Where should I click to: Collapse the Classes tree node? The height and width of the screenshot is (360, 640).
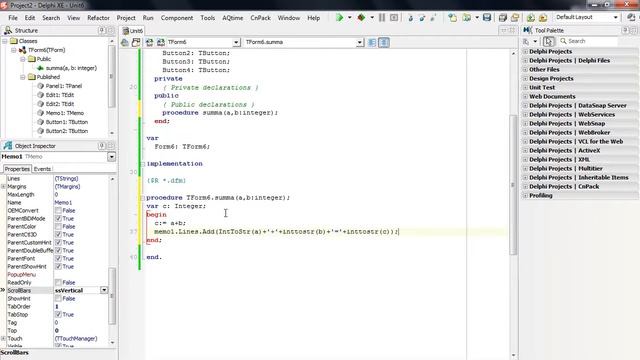[x=5, y=41]
